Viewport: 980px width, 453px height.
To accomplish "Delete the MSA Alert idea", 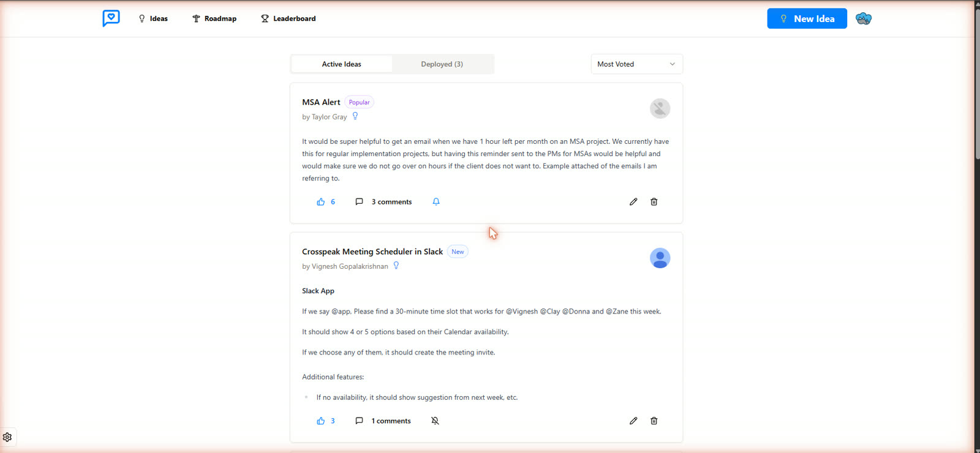I will (x=654, y=201).
